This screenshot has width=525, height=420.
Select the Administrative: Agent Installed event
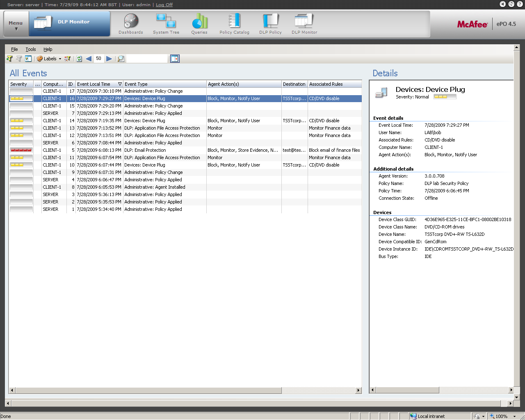click(185, 187)
